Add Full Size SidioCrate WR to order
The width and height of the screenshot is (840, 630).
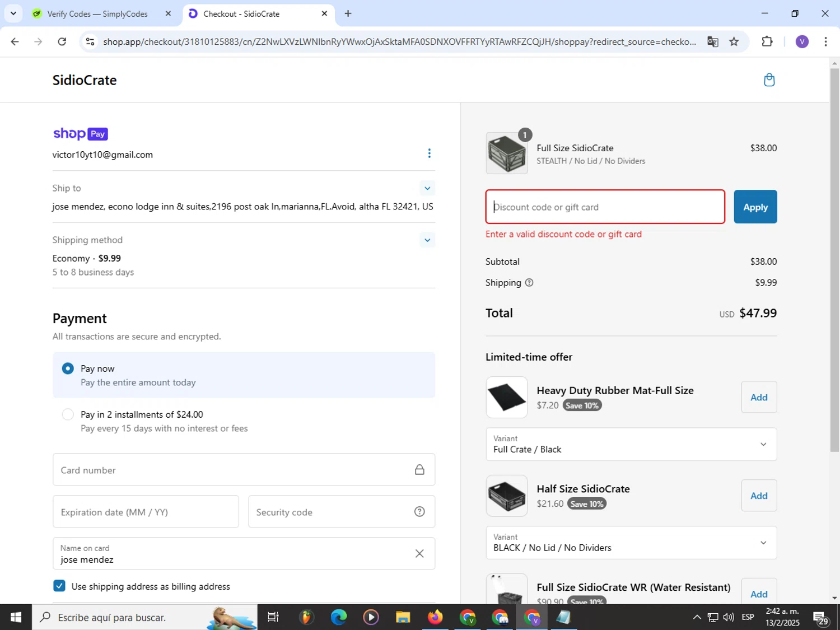pyautogui.click(x=759, y=594)
